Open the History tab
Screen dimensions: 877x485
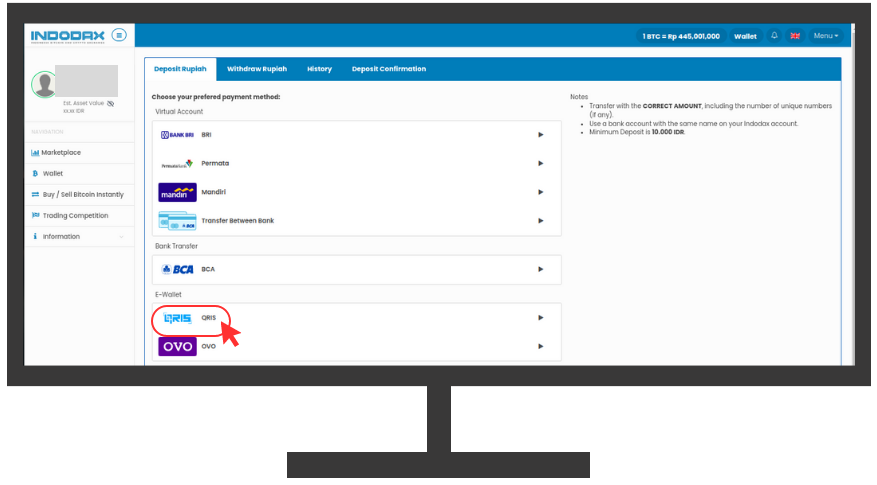point(319,69)
